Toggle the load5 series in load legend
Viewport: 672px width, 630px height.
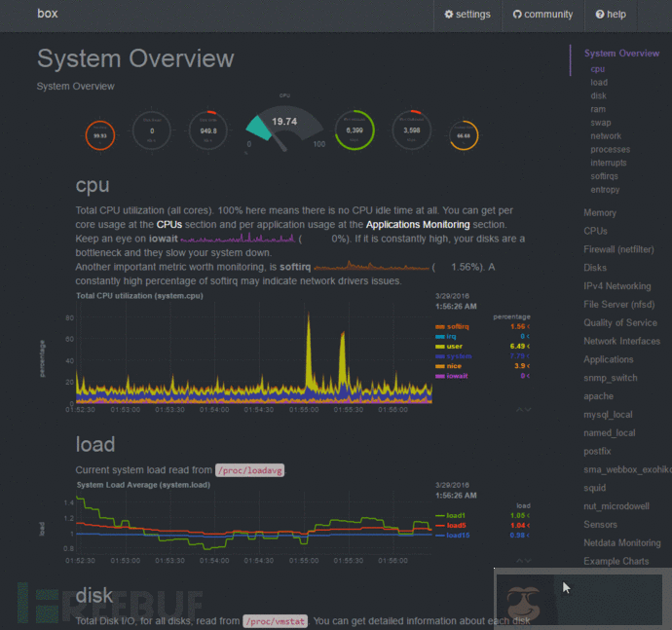coord(450,526)
